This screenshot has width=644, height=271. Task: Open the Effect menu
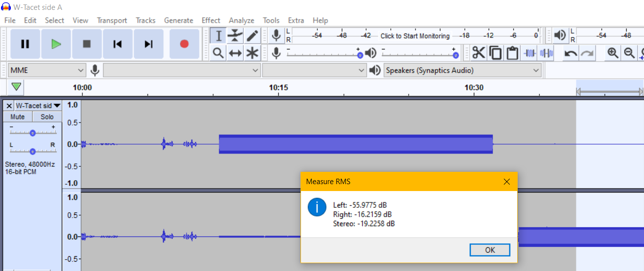coord(211,20)
